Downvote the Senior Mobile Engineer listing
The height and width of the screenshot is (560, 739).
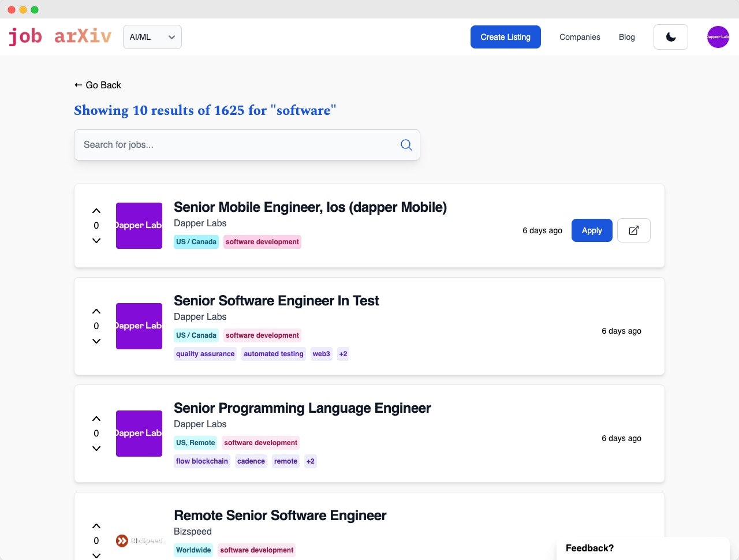[96, 241]
